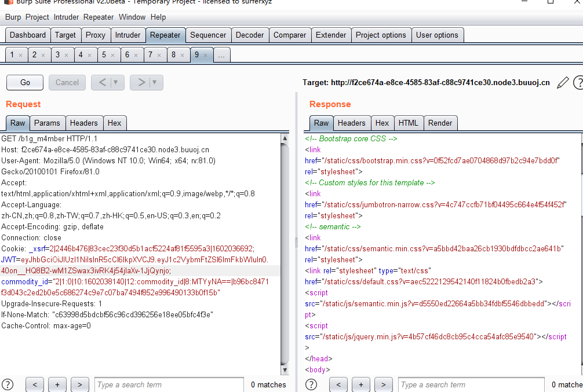Select repeater tab 1
Viewport: 583px width, 392px height.
pyautogui.click(x=12, y=55)
